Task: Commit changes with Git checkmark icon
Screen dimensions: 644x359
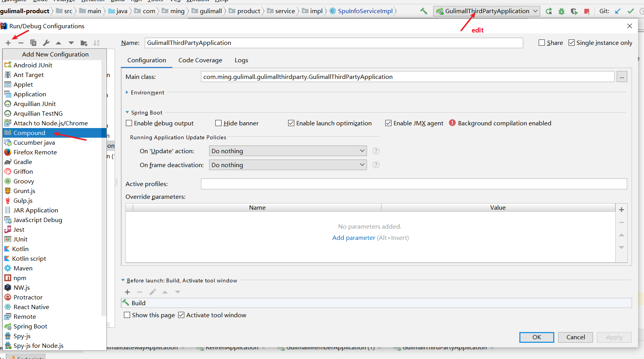Action: 631,11
